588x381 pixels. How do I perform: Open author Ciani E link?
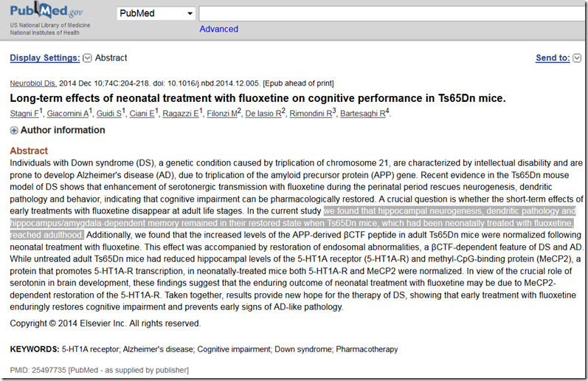click(142, 114)
